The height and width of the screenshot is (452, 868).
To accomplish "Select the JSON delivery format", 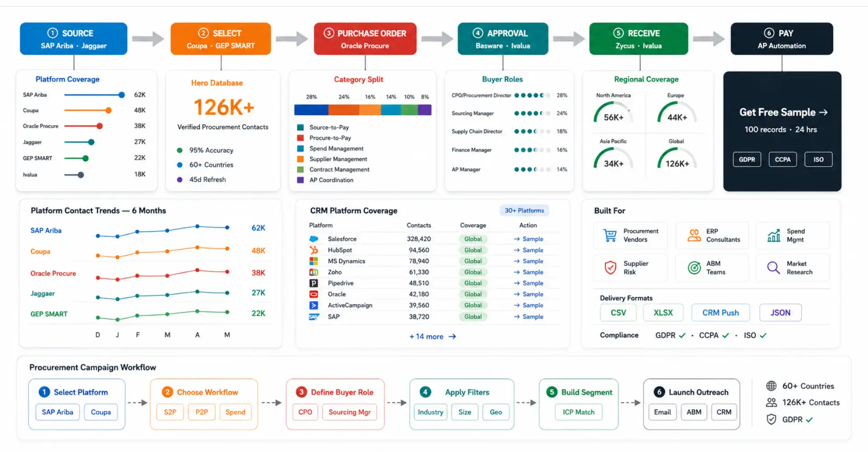I will (x=780, y=313).
